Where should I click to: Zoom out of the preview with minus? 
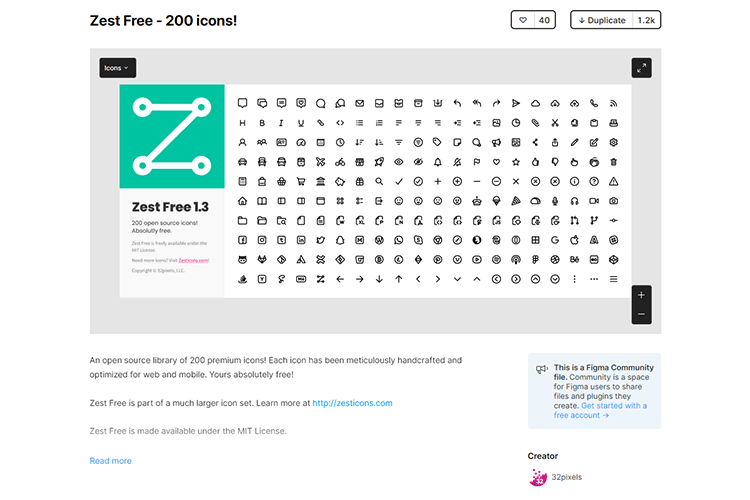point(641,315)
